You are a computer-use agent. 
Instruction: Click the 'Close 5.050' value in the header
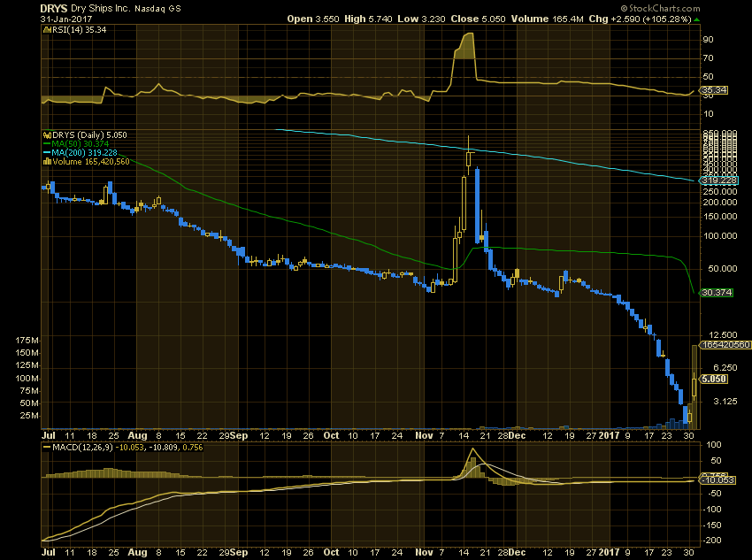click(x=478, y=19)
